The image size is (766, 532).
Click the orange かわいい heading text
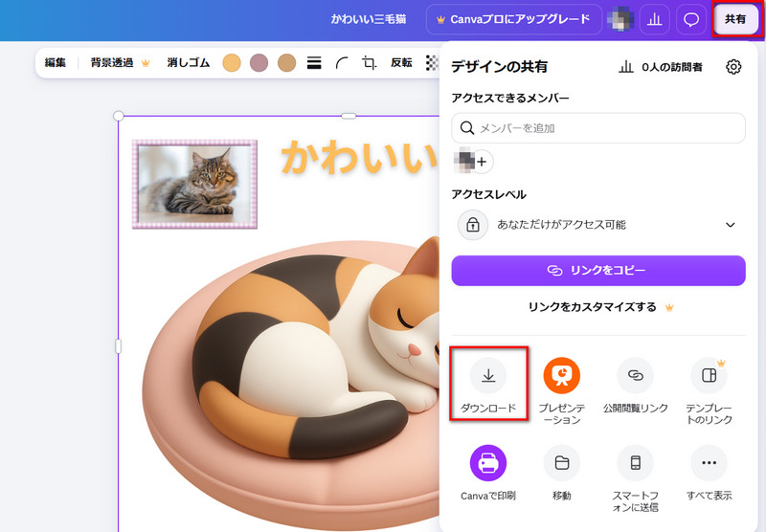point(360,157)
